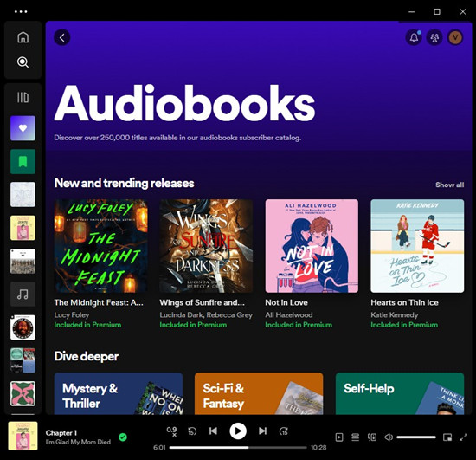Connect to a device
Screen dimensions: 476x460
tap(372, 437)
